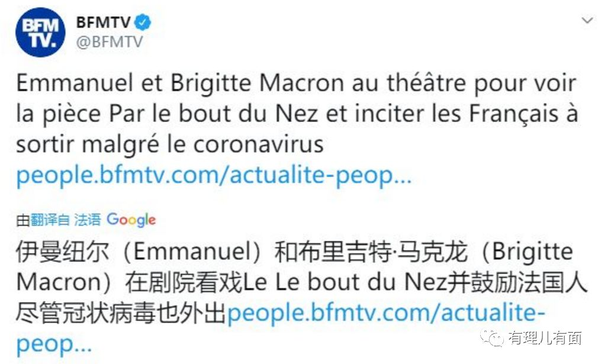
Task: Open the people.bfmtv.com link in the French tweet
Action: [x=213, y=176]
